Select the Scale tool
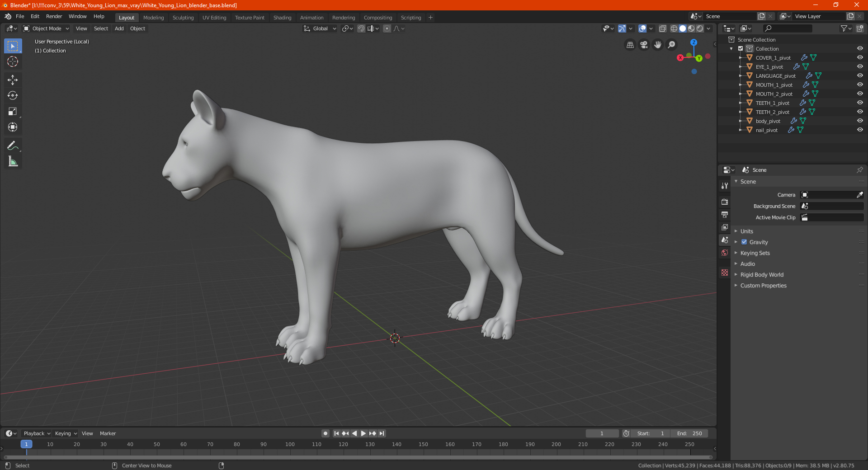The image size is (868, 470). [13, 111]
